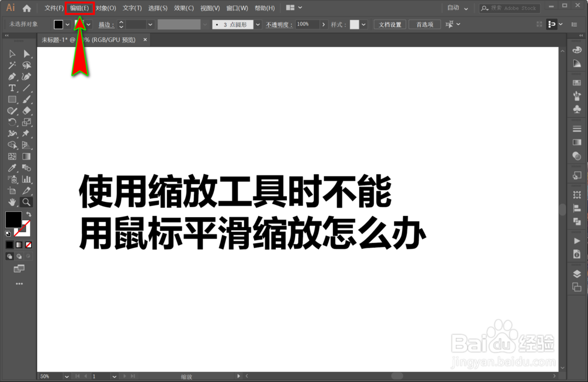588x382 pixels.
Task: Swap fill and stroke colors
Action: [28, 214]
